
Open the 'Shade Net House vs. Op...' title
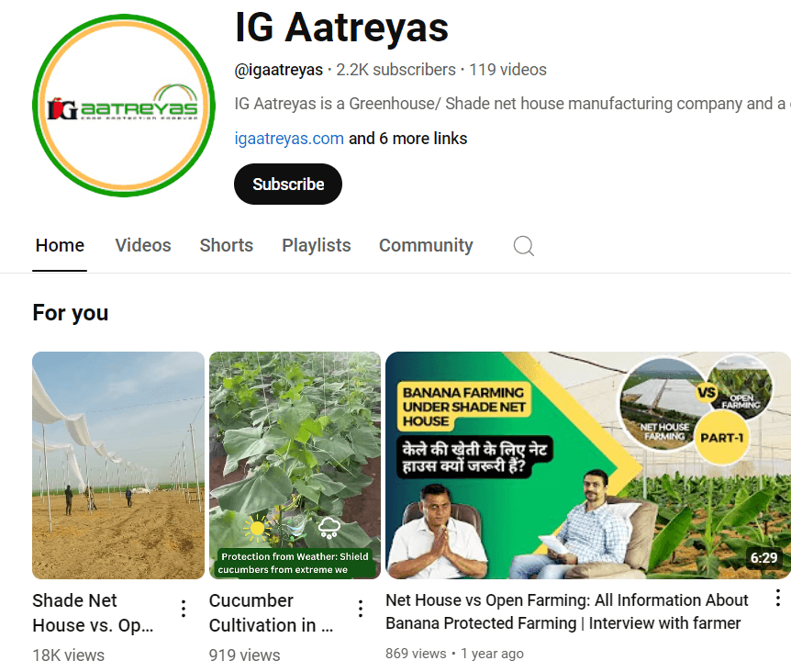(93, 613)
